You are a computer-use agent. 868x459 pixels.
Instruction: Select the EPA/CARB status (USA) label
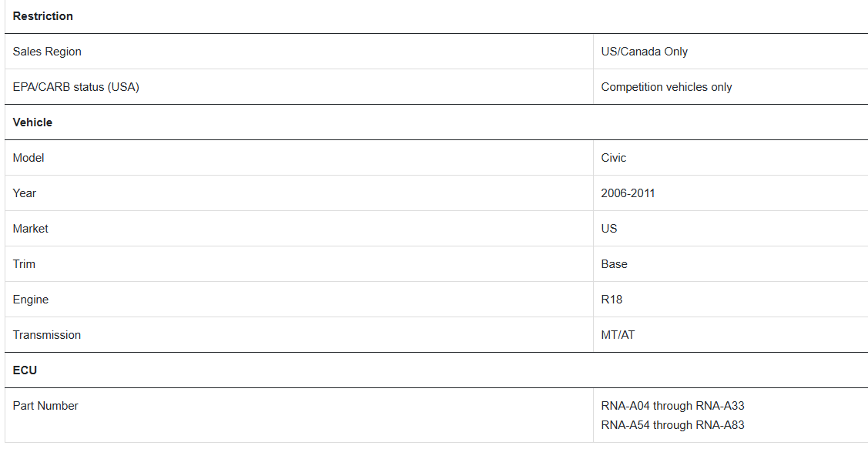pos(75,87)
